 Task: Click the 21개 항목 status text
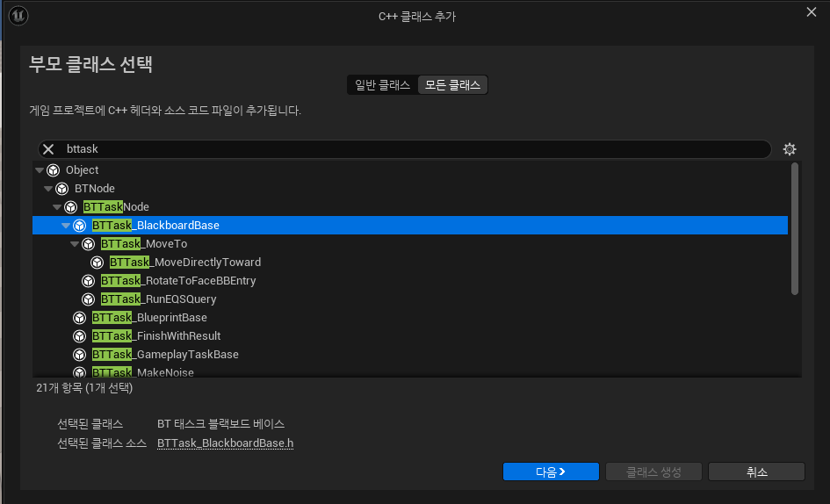tap(84, 388)
